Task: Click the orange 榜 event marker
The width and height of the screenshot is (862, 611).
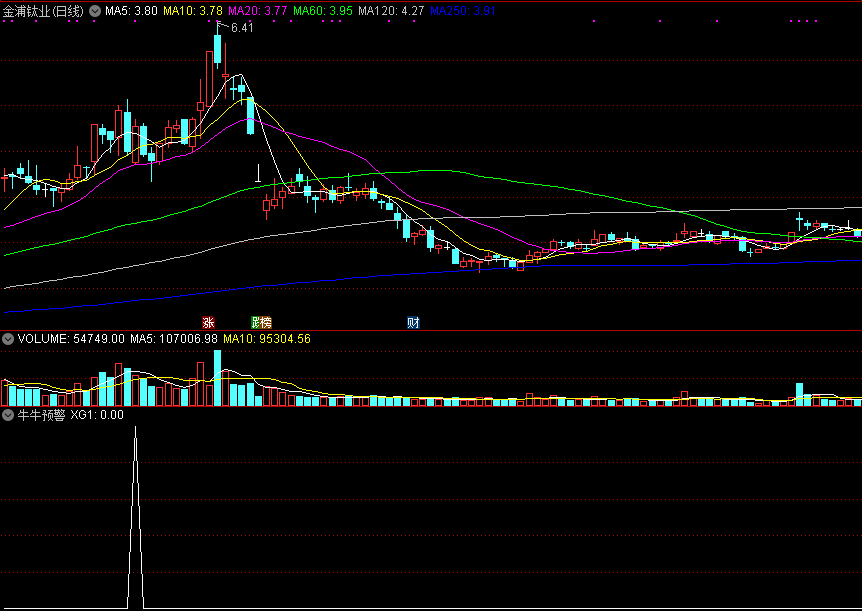Action: [266, 322]
